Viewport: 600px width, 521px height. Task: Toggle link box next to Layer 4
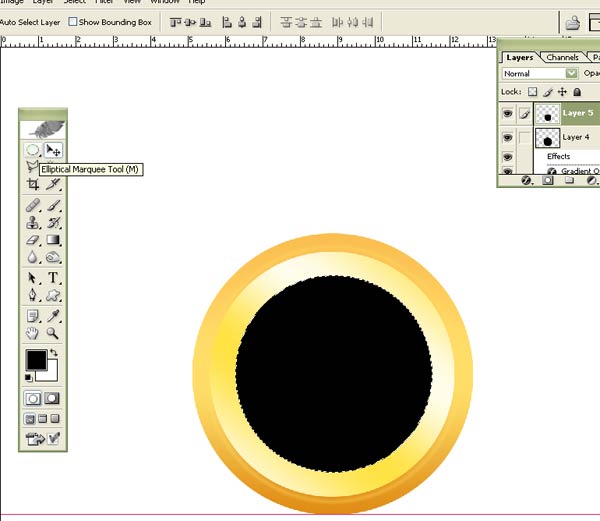click(x=525, y=137)
